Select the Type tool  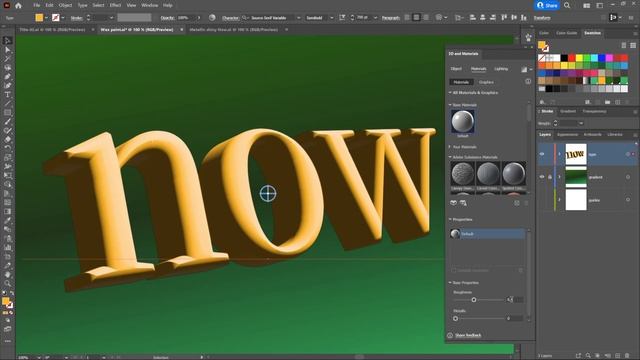click(x=7, y=95)
